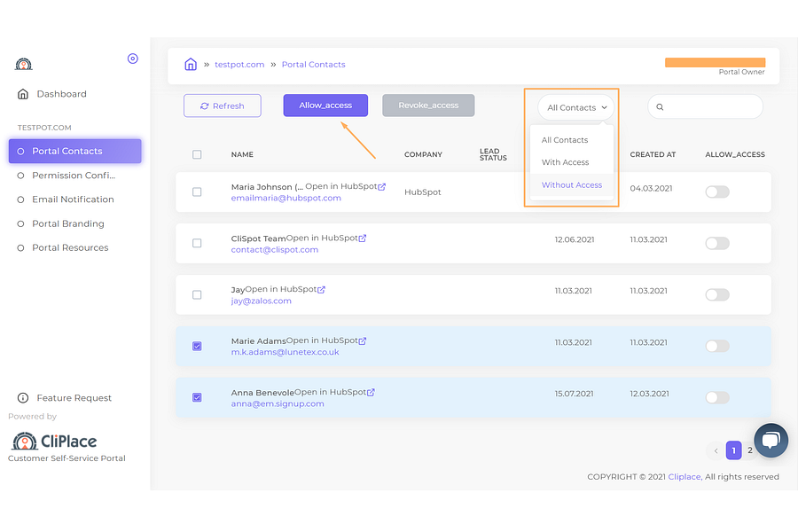Click contact@clispot.com email link
The image size is (798, 532).
point(274,250)
